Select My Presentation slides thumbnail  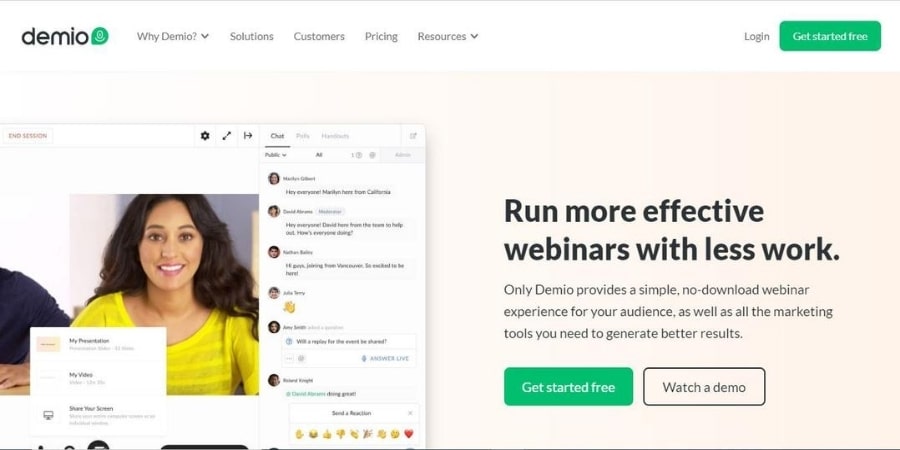(48, 344)
